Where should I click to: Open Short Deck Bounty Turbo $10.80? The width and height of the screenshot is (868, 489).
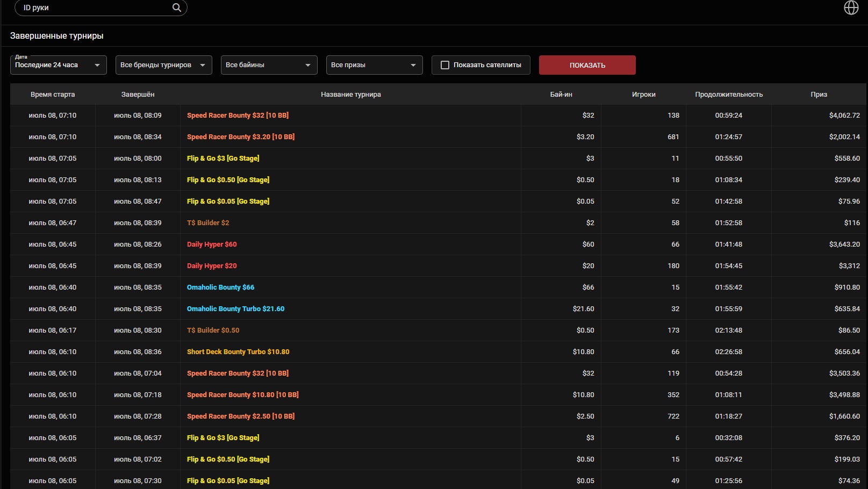[x=238, y=352]
